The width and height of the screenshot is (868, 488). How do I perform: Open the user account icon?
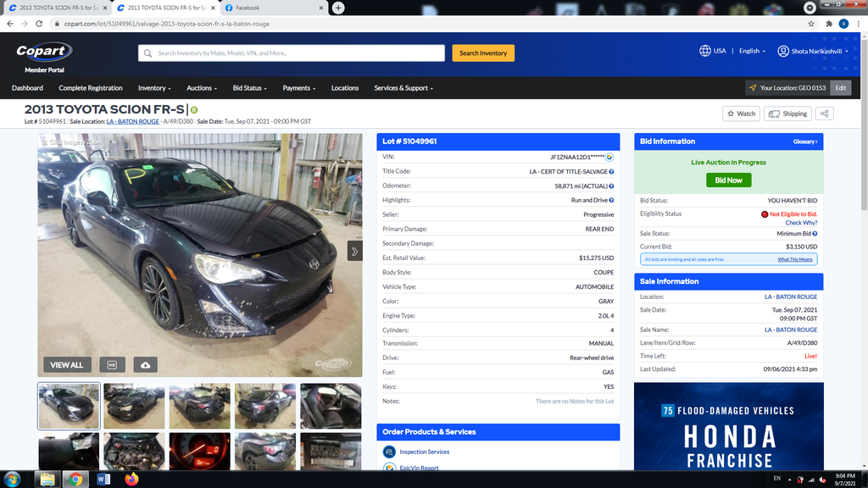point(782,51)
